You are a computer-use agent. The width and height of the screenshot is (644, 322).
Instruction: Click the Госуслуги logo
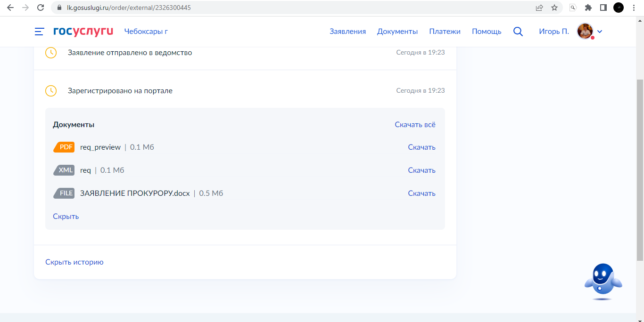click(x=83, y=32)
